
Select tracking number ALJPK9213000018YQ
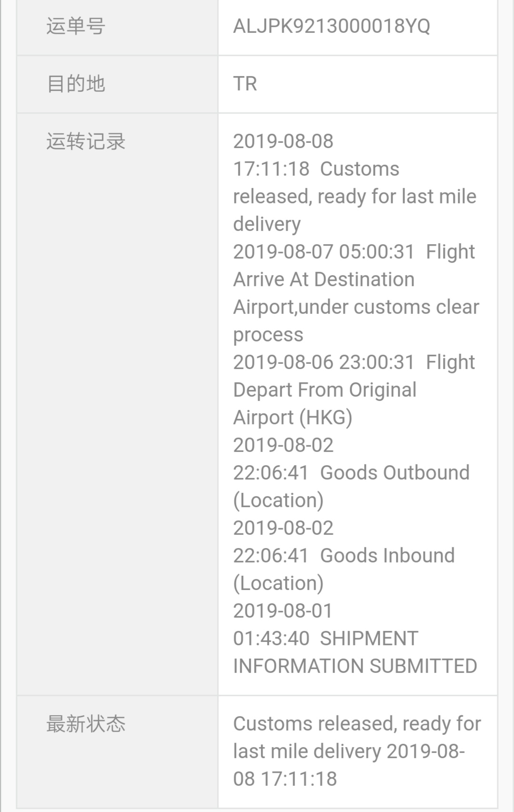point(331,26)
